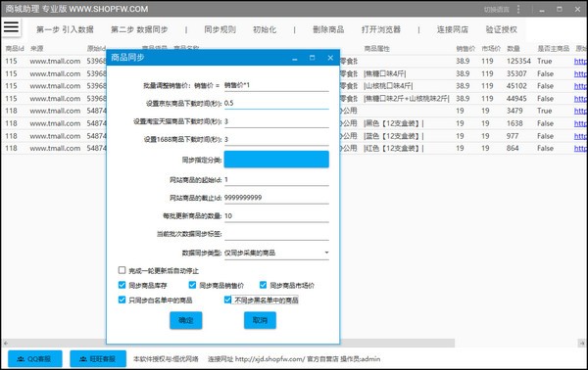Viewport: 588px width, 370px height.
Task: Select 同步规则 in the toolbar
Action: (220, 29)
